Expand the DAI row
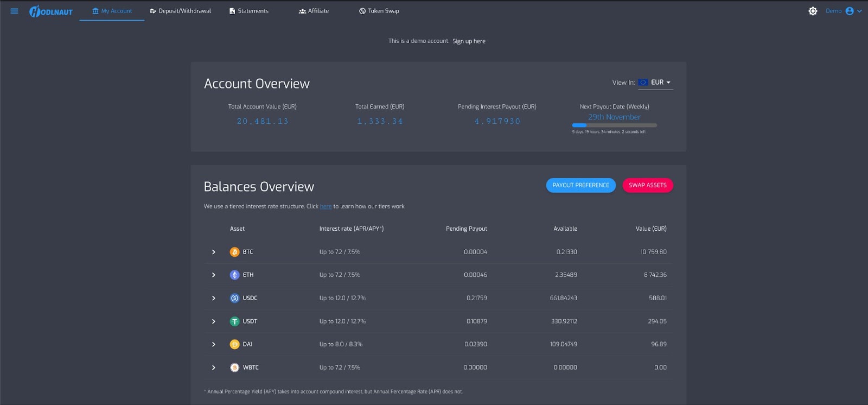Viewport: 868px width, 405px height. click(214, 344)
